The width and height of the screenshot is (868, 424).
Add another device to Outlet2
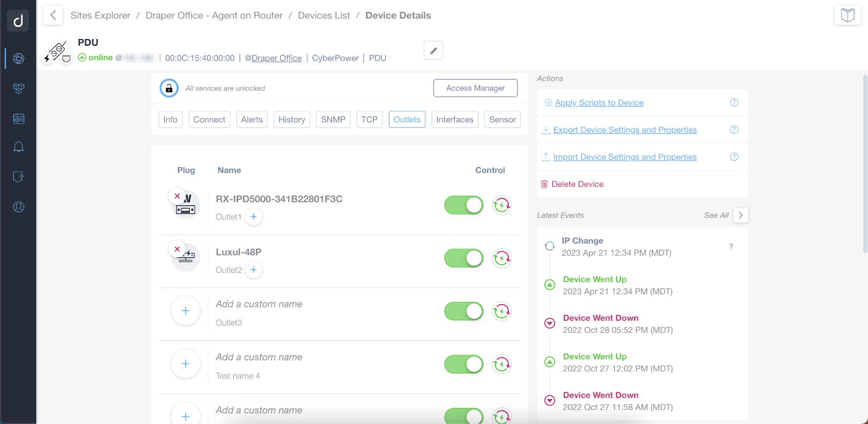point(253,270)
